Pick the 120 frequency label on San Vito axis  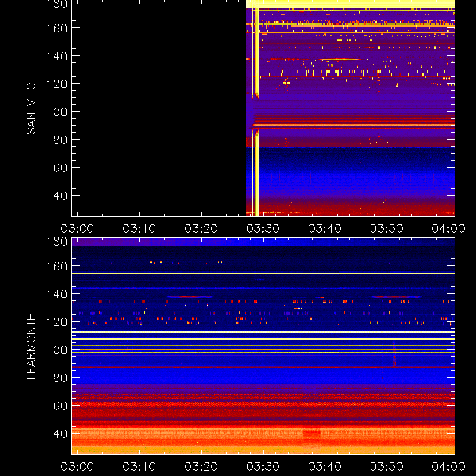tap(57, 84)
